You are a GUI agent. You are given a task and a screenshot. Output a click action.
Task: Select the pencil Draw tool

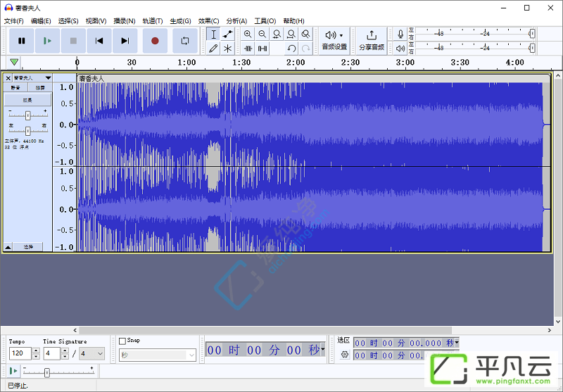tap(213, 48)
